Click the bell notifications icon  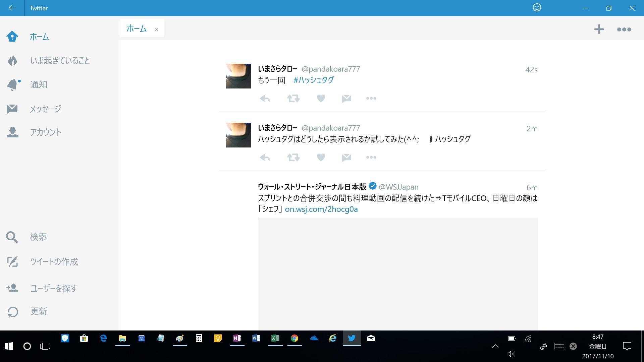click(x=13, y=84)
